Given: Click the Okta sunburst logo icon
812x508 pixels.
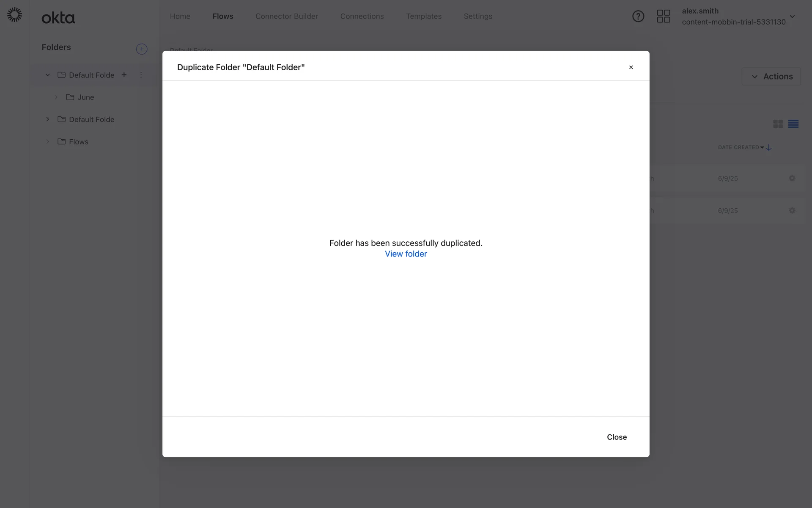Looking at the screenshot, I should click(x=14, y=15).
